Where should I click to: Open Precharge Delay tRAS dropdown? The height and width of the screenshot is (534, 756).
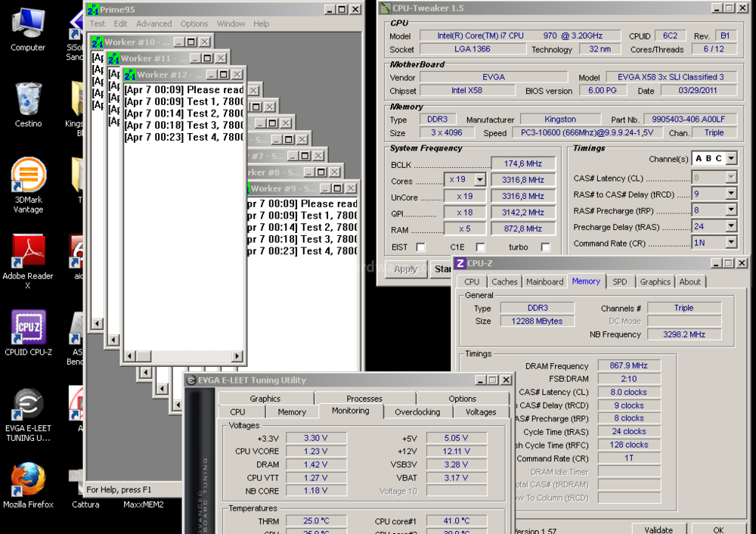pos(731,226)
